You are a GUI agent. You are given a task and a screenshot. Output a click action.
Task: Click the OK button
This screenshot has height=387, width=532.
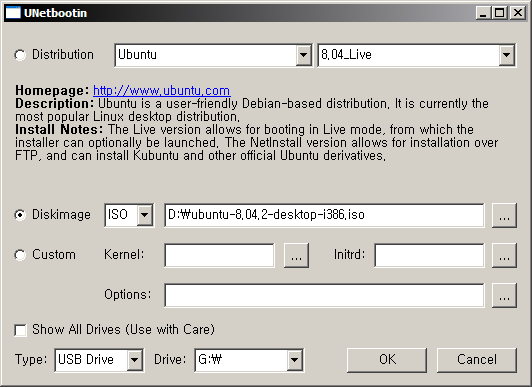coord(387,360)
